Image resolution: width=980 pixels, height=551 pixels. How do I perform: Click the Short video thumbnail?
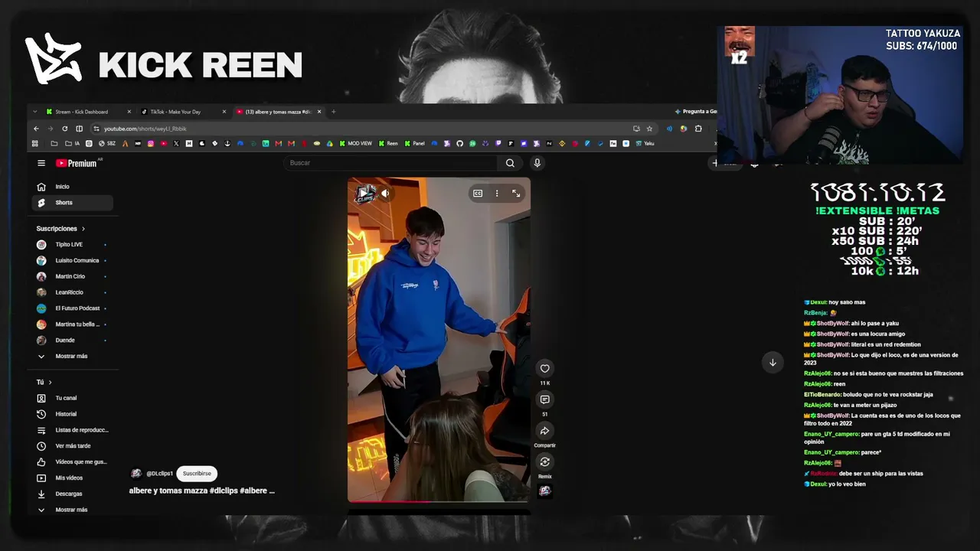(439, 340)
